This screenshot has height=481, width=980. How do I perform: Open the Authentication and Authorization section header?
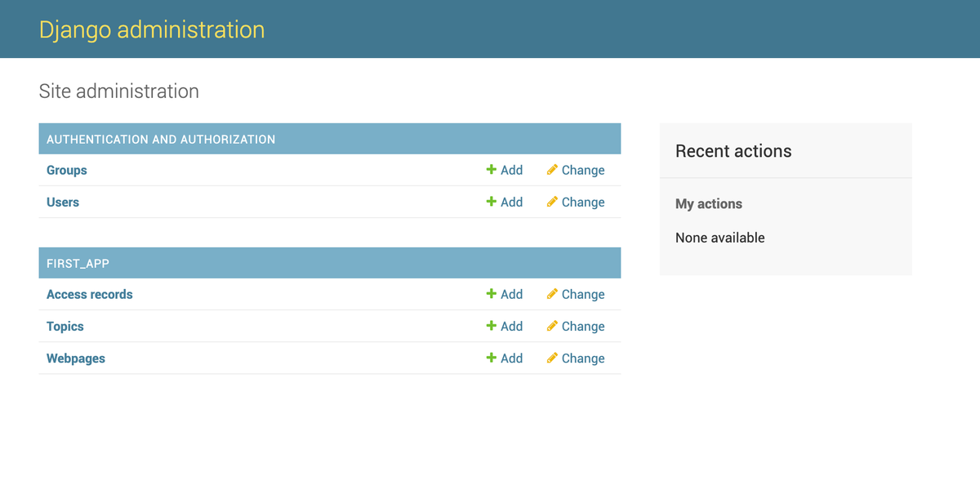pos(161,139)
